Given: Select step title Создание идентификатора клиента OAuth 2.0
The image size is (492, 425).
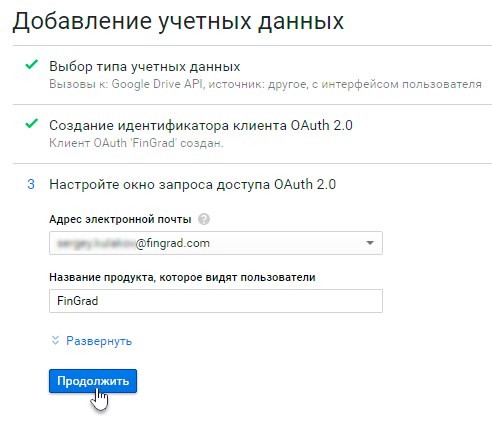Looking at the screenshot, I should pos(201,126).
